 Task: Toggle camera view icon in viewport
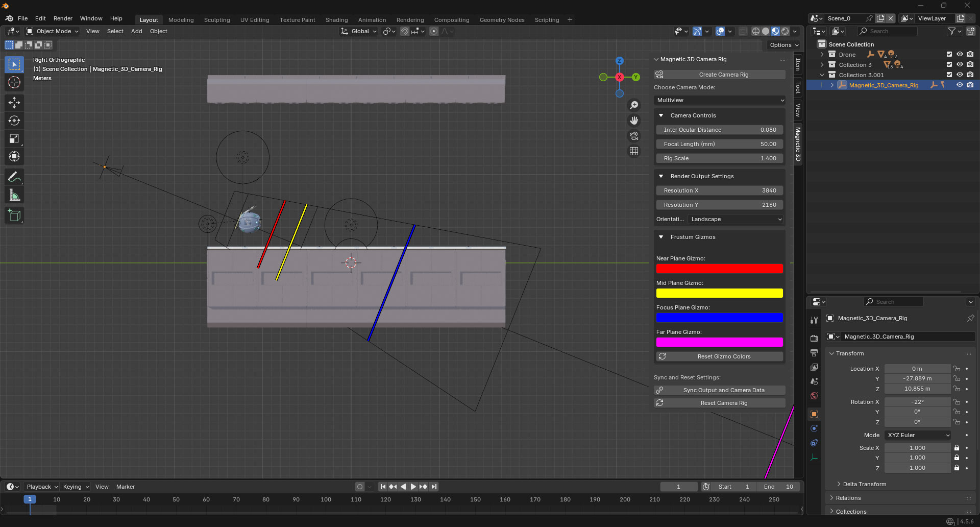pyautogui.click(x=634, y=136)
